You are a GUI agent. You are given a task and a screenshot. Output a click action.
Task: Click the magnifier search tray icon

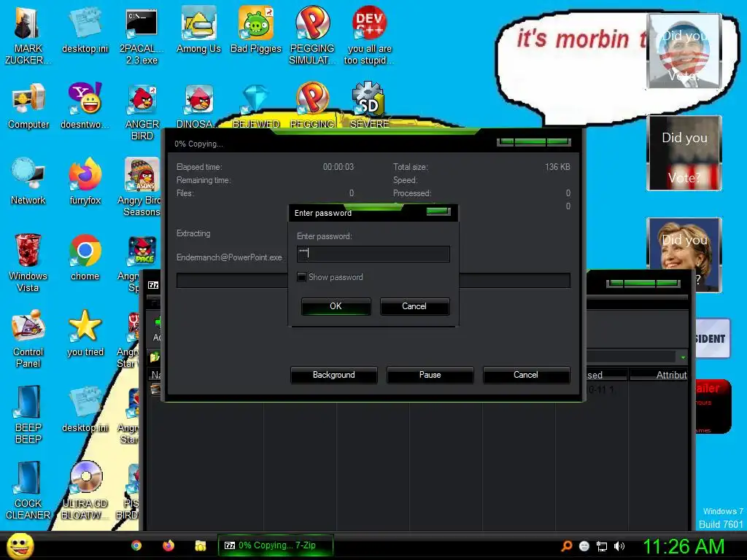click(x=566, y=546)
